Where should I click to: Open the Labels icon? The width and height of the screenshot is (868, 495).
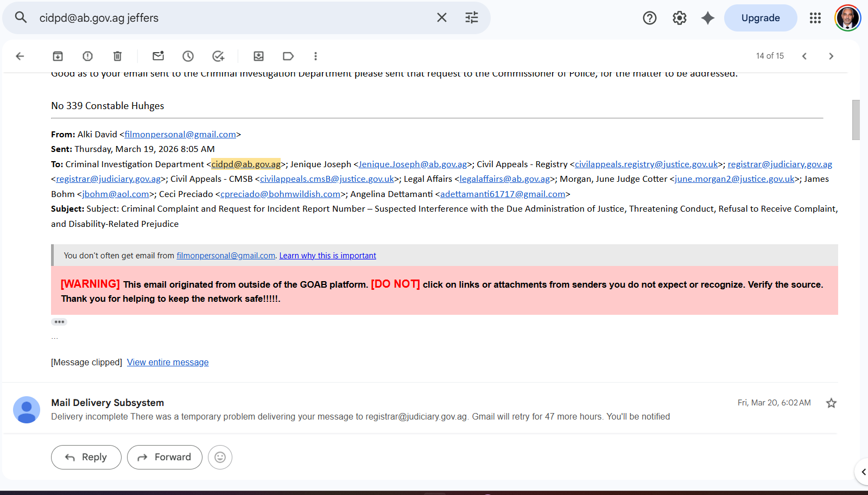click(x=288, y=56)
